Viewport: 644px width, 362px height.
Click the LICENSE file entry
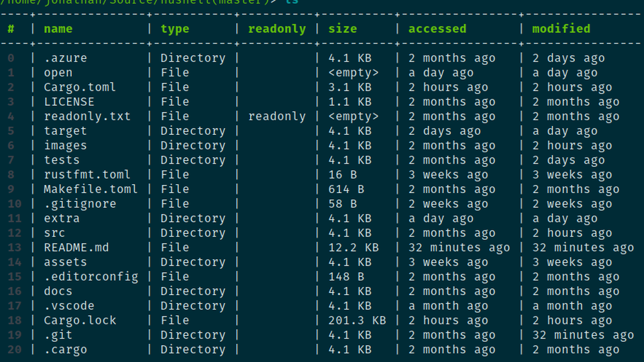coord(69,102)
